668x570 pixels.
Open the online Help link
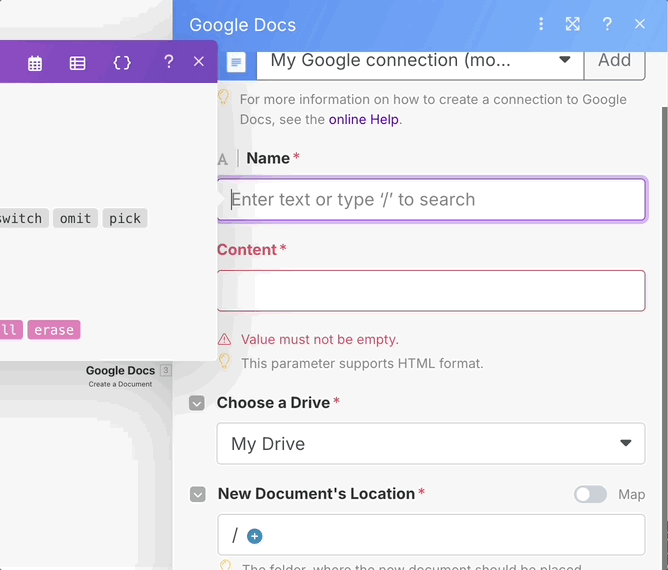[x=364, y=119]
